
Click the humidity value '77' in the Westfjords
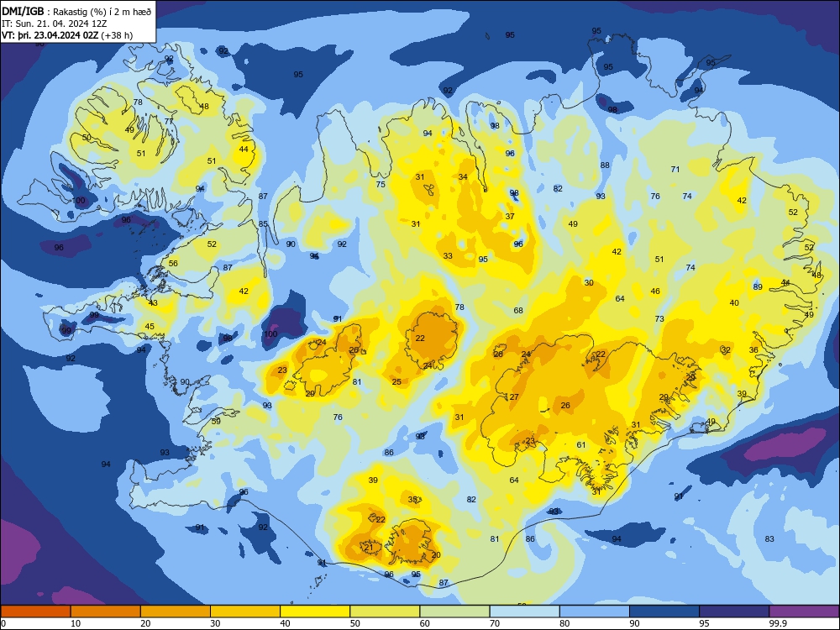[x=169, y=121]
